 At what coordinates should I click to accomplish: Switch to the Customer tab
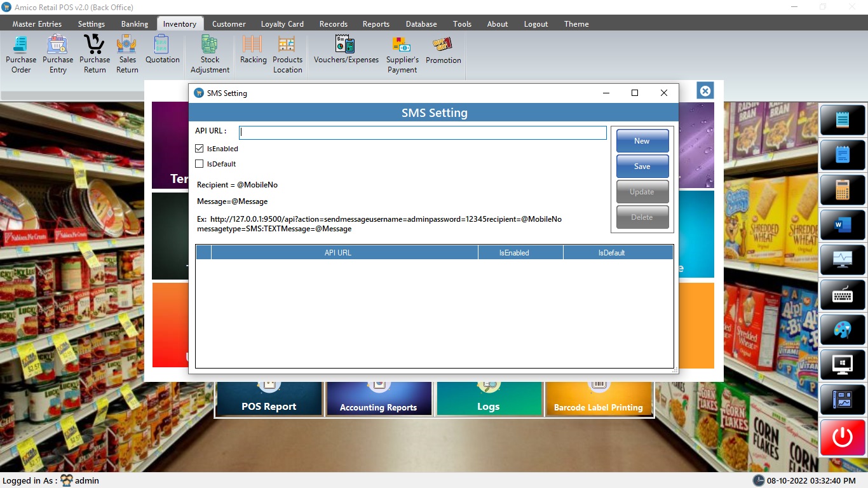click(229, 24)
